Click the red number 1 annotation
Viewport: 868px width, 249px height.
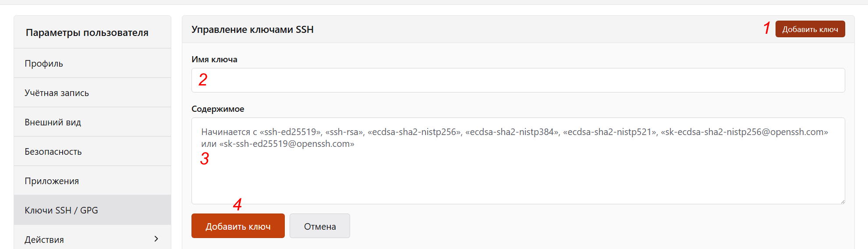pos(766,28)
